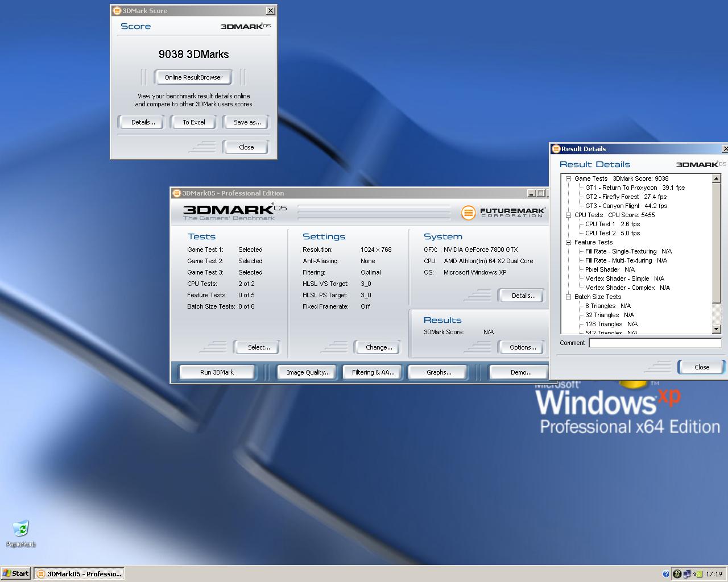Select the 128 Triangles row
The width and height of the screenshot is (728, 582).
tap(611, 324)
